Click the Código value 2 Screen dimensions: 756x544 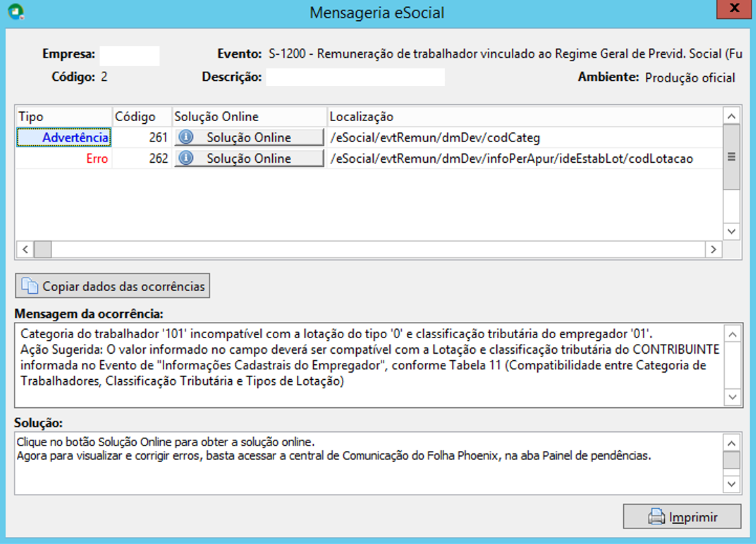click(104, 77)
